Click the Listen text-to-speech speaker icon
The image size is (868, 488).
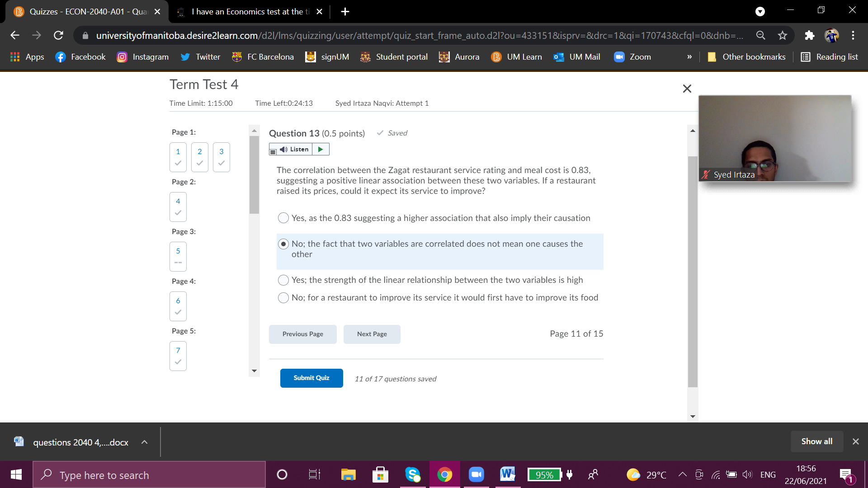point(283,149)
